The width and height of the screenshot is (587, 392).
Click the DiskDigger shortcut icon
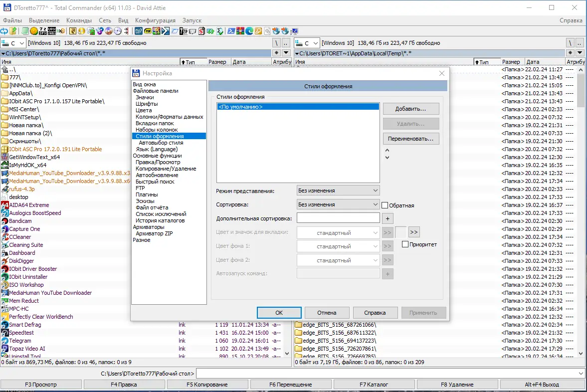click(5, 261)
